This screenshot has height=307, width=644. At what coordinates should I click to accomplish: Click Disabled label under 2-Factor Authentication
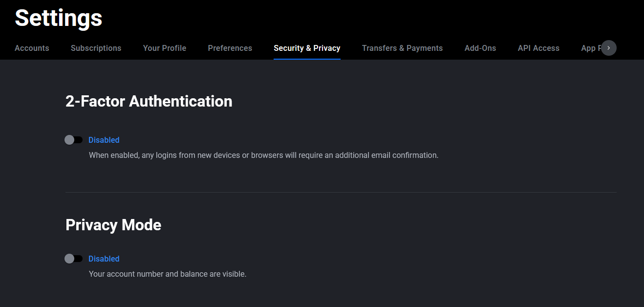104,140
